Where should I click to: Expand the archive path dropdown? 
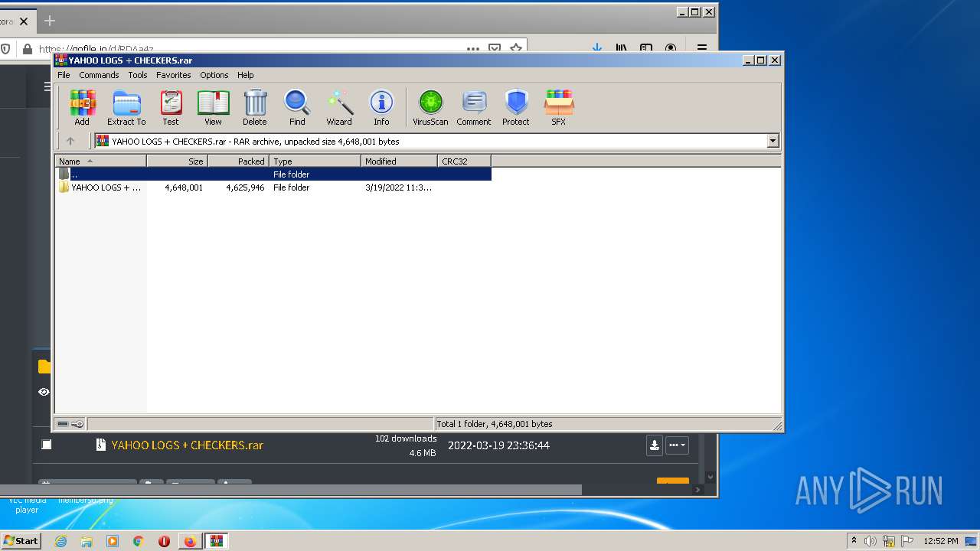tap(773, 141)
